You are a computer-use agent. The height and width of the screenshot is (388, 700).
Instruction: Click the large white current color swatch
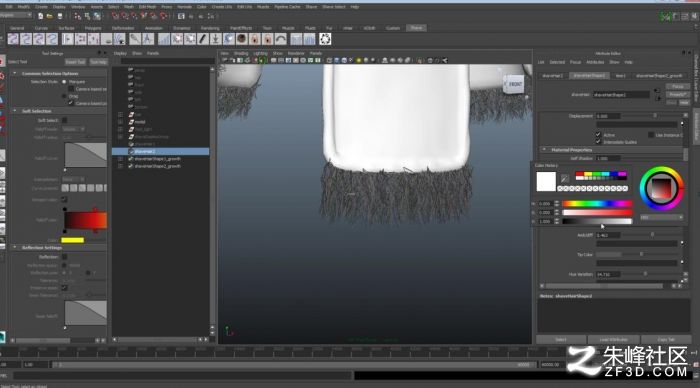tap(546, 181)
